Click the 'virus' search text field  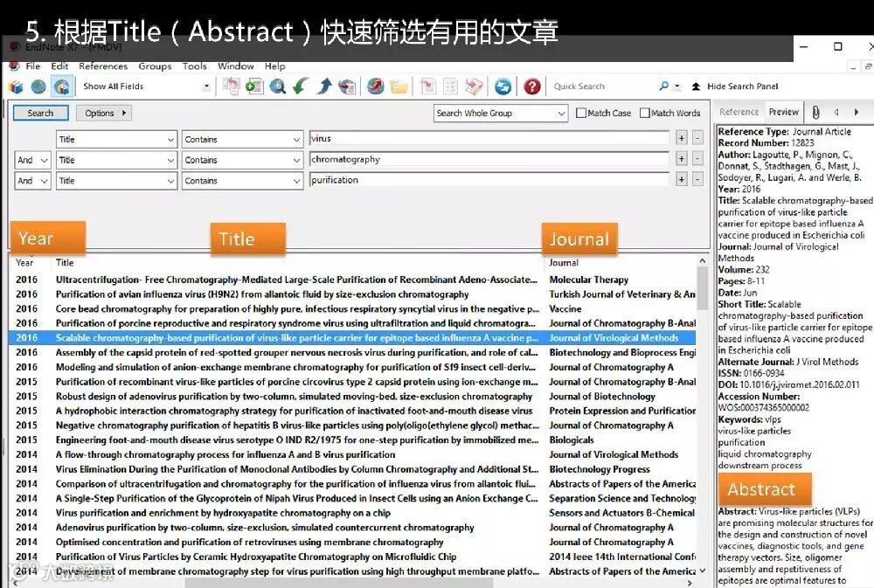(489, 138)
